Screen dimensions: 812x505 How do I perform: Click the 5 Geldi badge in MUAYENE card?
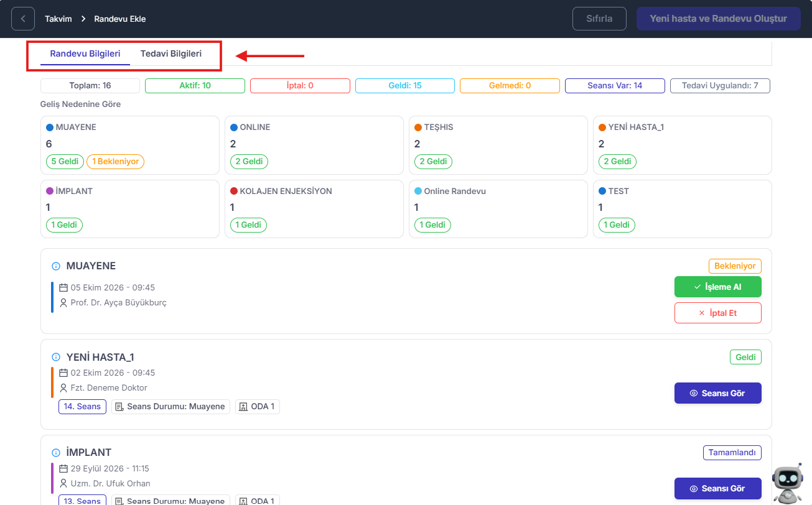pyautogui.click(x=65, y=161)
